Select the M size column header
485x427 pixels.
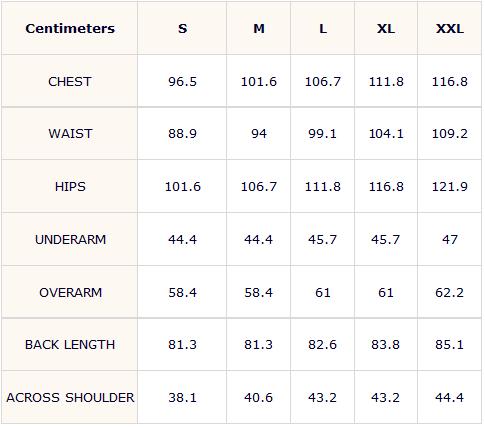pyautogui.click(x=259, y=29)
